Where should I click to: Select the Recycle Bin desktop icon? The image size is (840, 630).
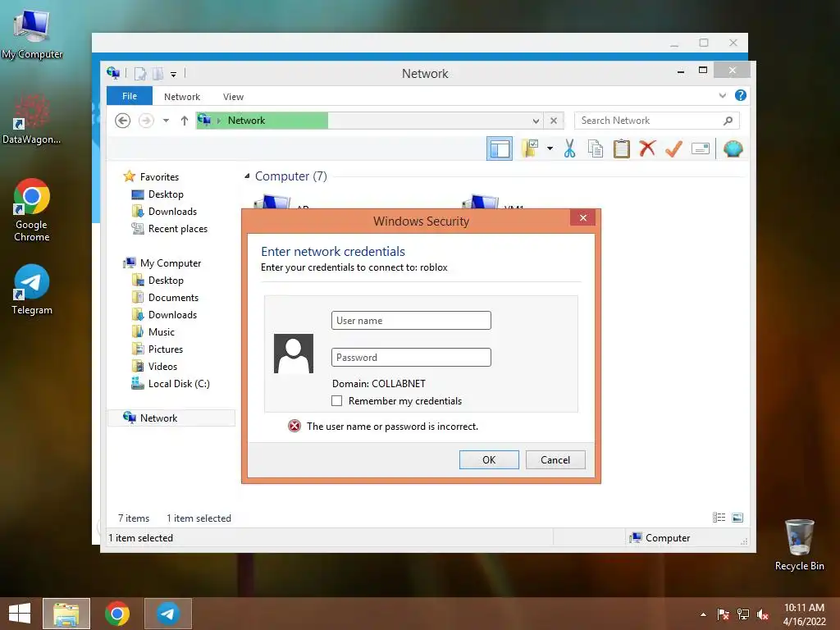[799, 545]
